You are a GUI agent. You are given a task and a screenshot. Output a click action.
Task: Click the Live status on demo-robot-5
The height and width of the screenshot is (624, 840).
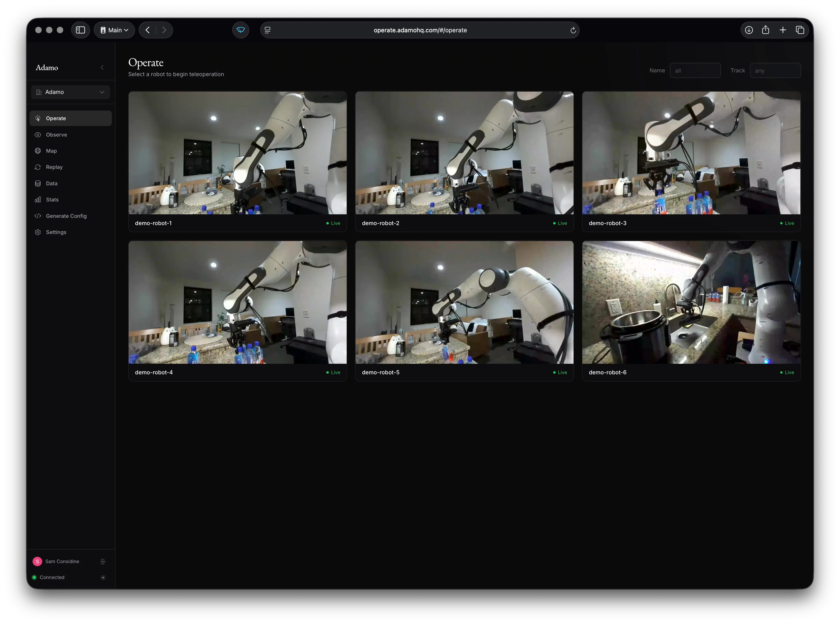(560, 372)
